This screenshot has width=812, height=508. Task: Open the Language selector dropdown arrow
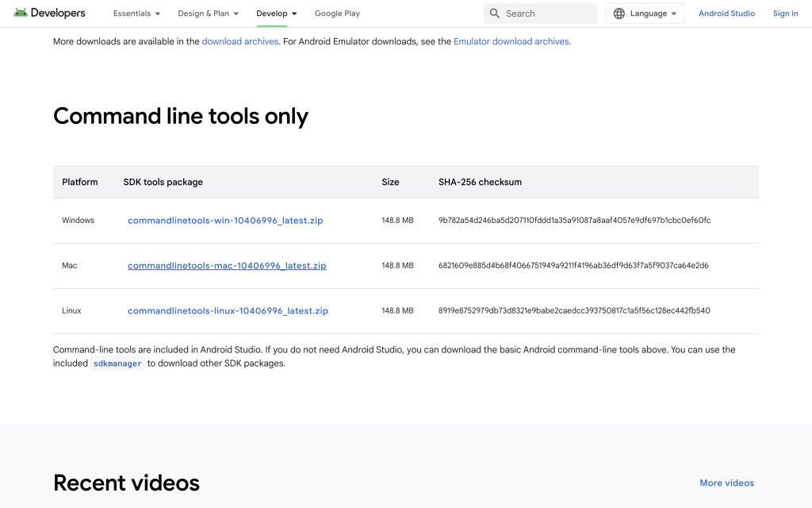click(x=674, y=13)
